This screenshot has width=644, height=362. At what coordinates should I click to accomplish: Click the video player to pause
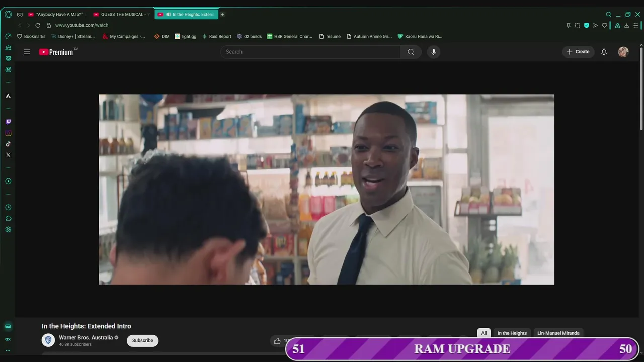click(327, 189)
